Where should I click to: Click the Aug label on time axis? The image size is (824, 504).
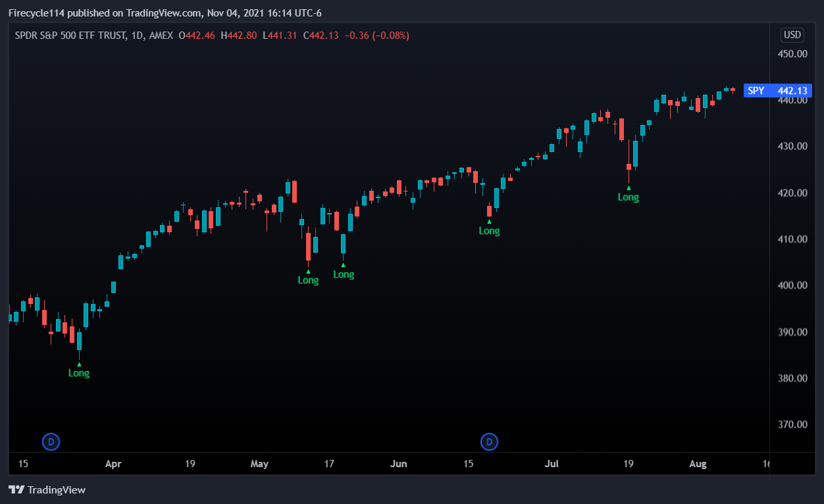coord(698,464)
